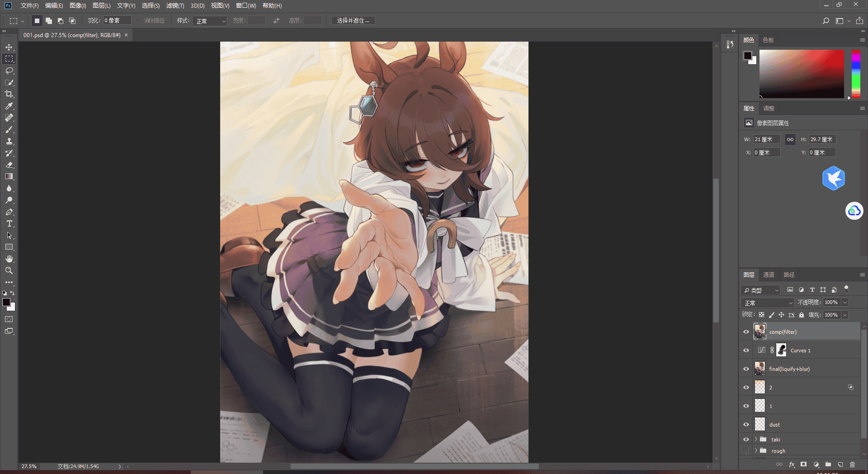The image size is (868, 474).
Task: Open the layer blend mode dropdown
Action: click(x=767, y=303)
